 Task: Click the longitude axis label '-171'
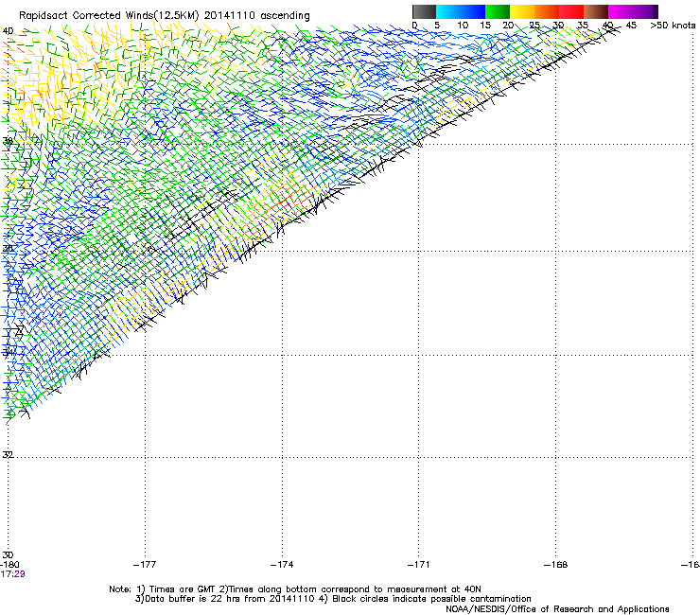pyautogui.click(x=419, y=565)
